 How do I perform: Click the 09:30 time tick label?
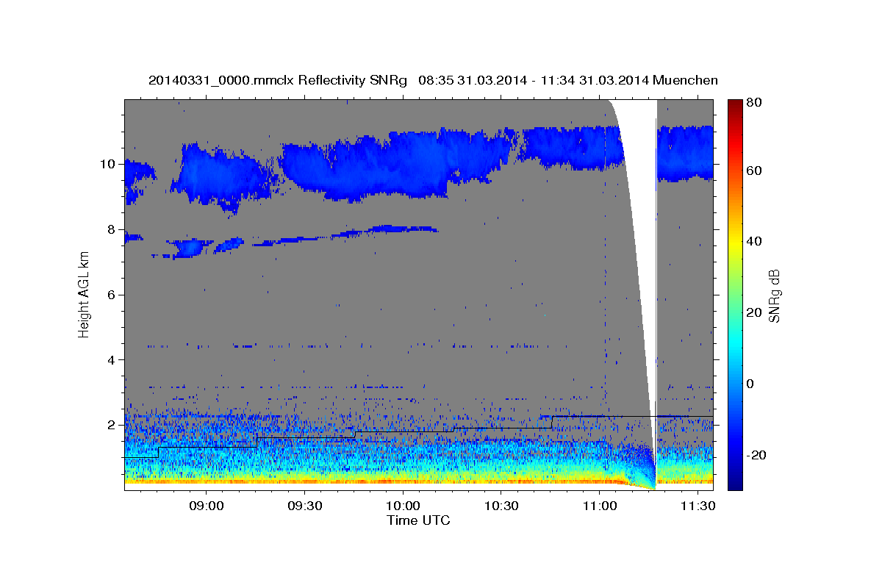pos(304,506)
